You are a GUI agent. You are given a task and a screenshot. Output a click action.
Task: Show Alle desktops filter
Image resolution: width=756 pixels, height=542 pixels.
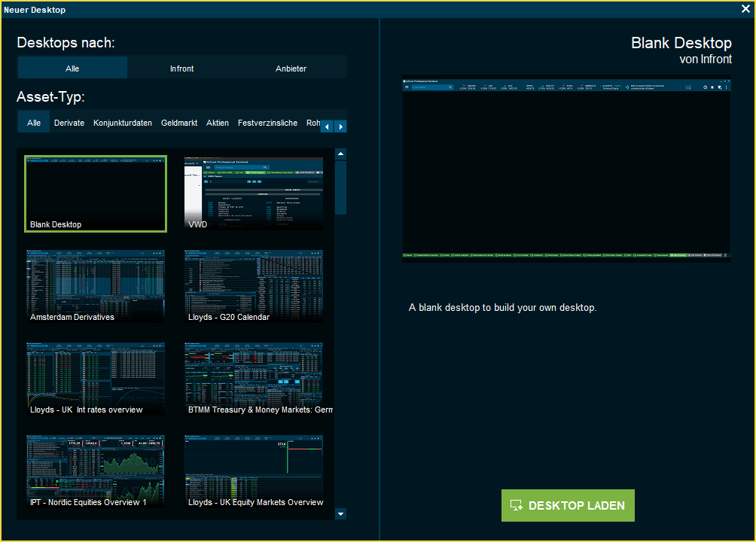pos(72,69)
